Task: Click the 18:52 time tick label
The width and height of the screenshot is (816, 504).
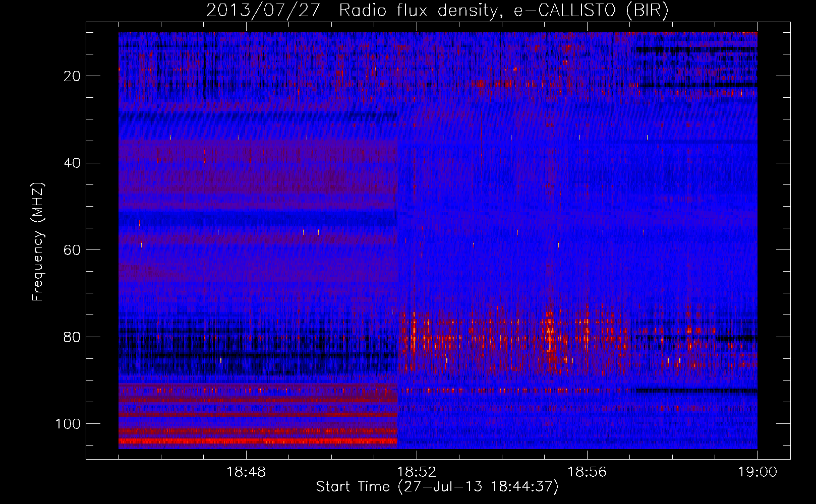Action: pyautogui.click(x=417, y=472)
